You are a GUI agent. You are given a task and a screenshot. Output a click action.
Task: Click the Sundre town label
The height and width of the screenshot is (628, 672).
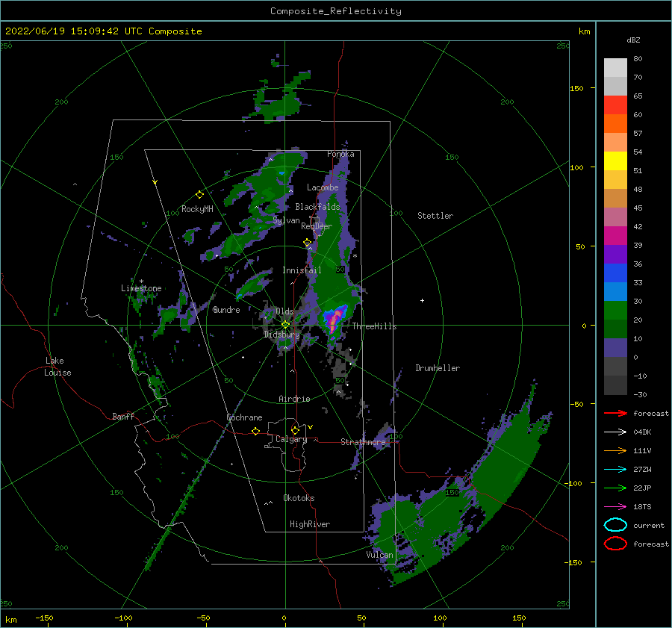[226, 309]
